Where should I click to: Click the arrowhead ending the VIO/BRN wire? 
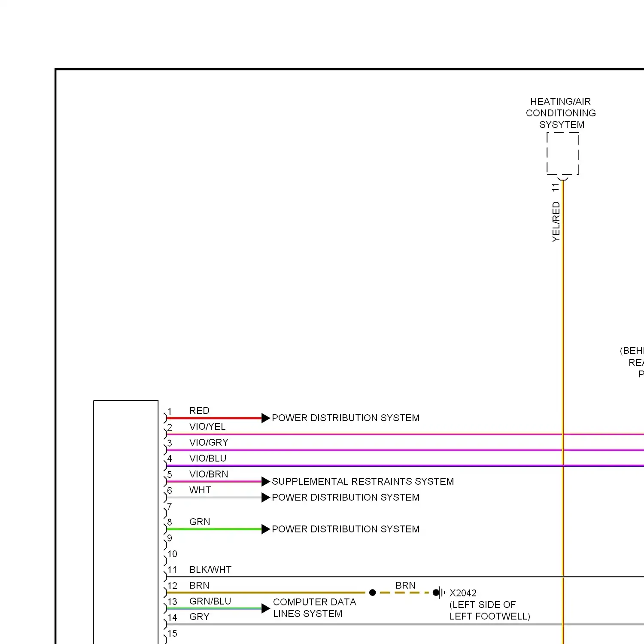pos(266,481)
